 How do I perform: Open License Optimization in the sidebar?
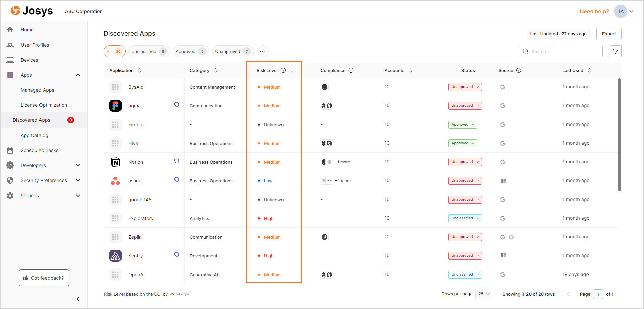point(44,105)
